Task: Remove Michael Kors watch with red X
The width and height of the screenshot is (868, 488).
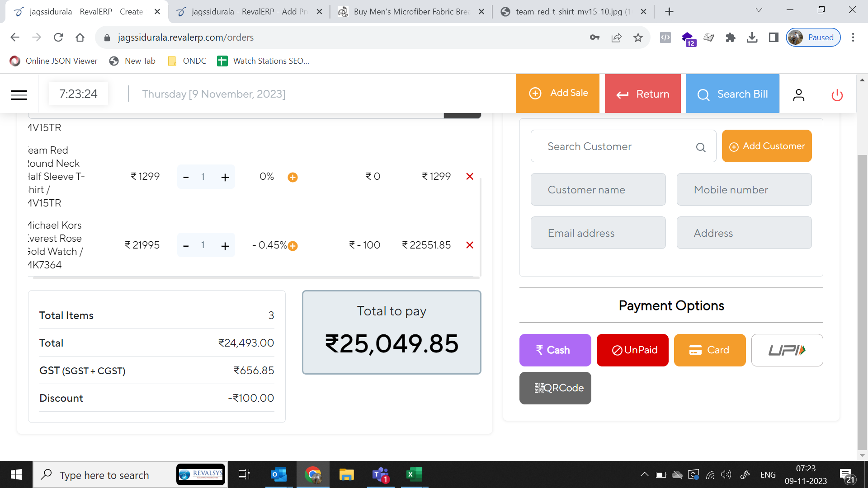Action: (470, 245)
